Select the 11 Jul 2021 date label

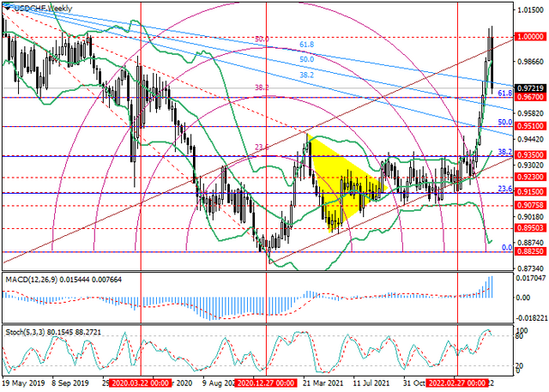[371, 383]
